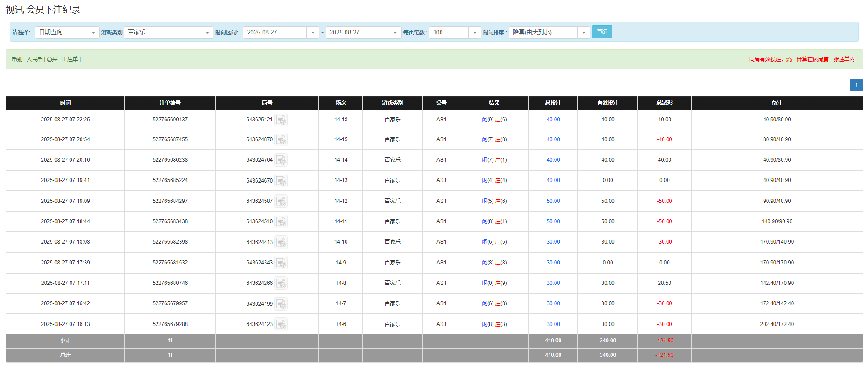This screenshot has height=370, width=868.
Task: Open video replay icon for round 643625121
Action: 281,120
